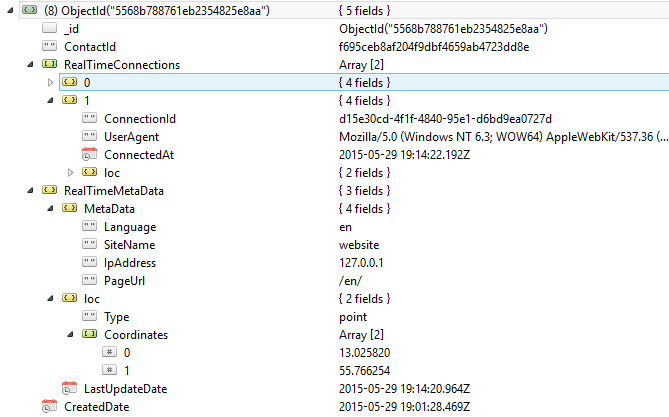Select the ConnectionId field name

[140, 119]
